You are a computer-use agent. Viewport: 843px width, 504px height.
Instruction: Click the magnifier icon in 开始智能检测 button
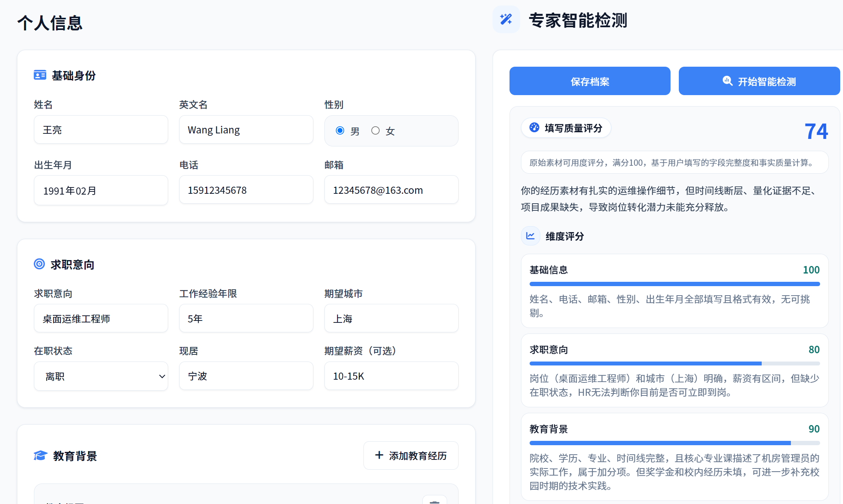(x=727, y=81)
